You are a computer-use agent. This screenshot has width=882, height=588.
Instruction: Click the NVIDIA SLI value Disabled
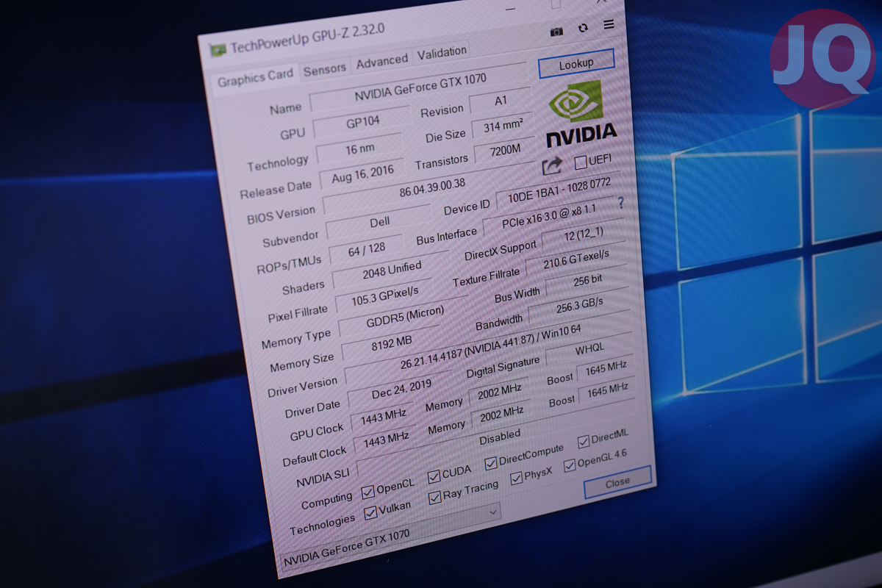497,438
